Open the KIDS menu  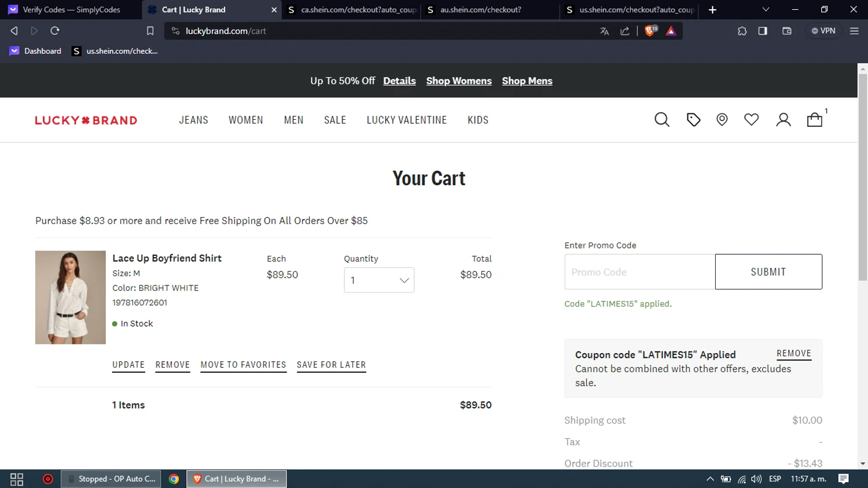click(x=478, y=120)
